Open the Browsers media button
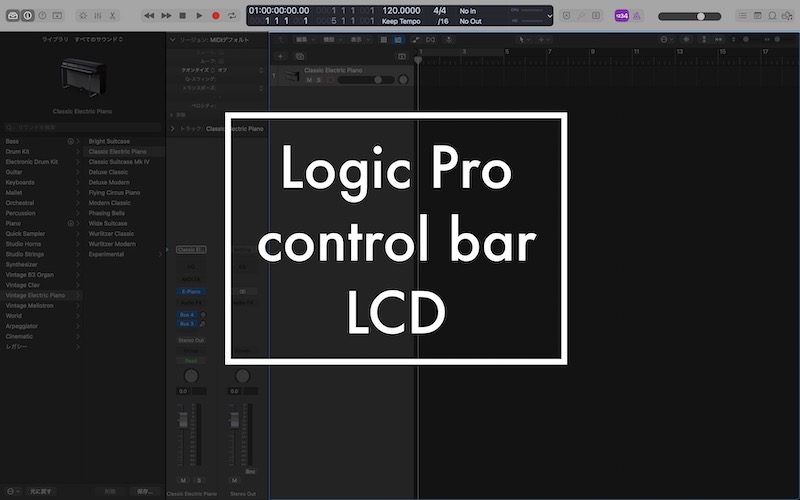Image resolution: width=800 pixels, height=500 pixels. (787, 16)
